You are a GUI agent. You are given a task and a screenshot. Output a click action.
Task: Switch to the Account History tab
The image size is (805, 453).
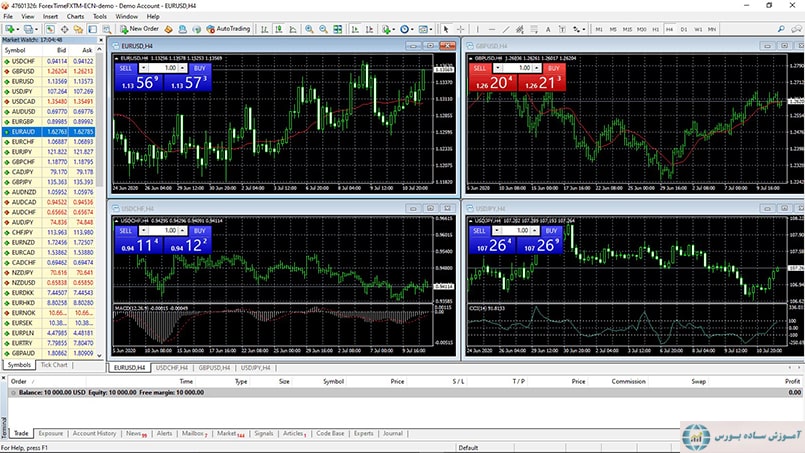tap(95, 433)
